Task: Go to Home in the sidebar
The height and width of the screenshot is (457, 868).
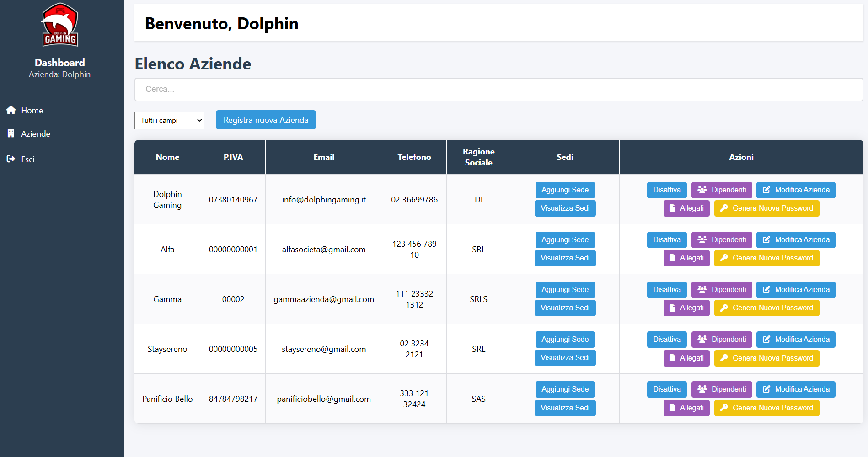Action: coord(32,111)
